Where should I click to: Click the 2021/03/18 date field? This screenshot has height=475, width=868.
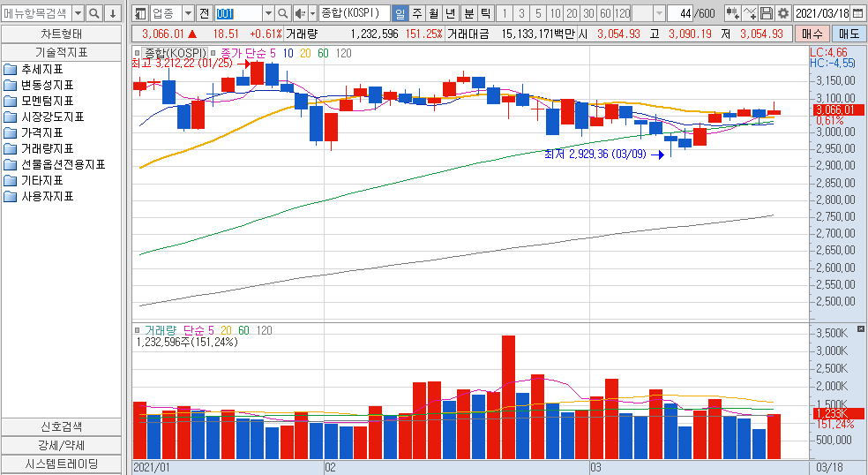click(x=822, y=13)
